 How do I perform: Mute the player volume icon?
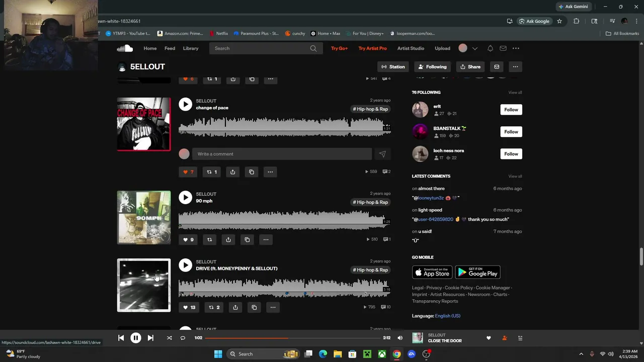coord(400,338)
